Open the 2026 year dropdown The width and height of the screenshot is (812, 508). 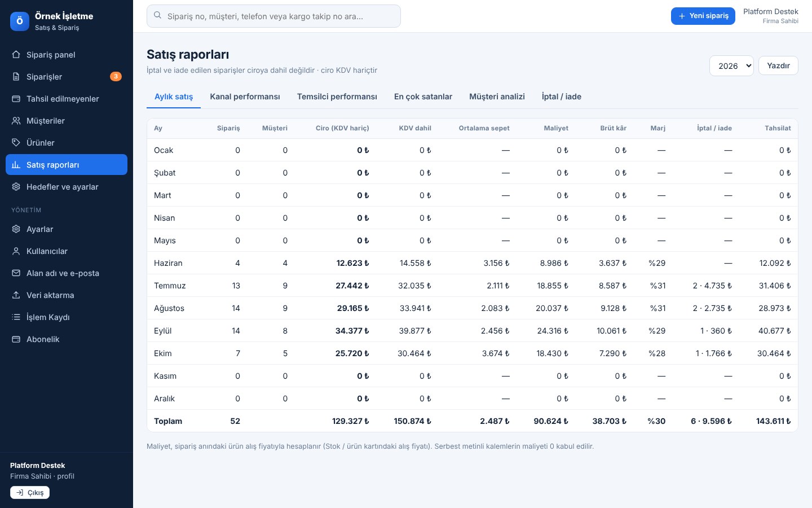coord(731,65)
